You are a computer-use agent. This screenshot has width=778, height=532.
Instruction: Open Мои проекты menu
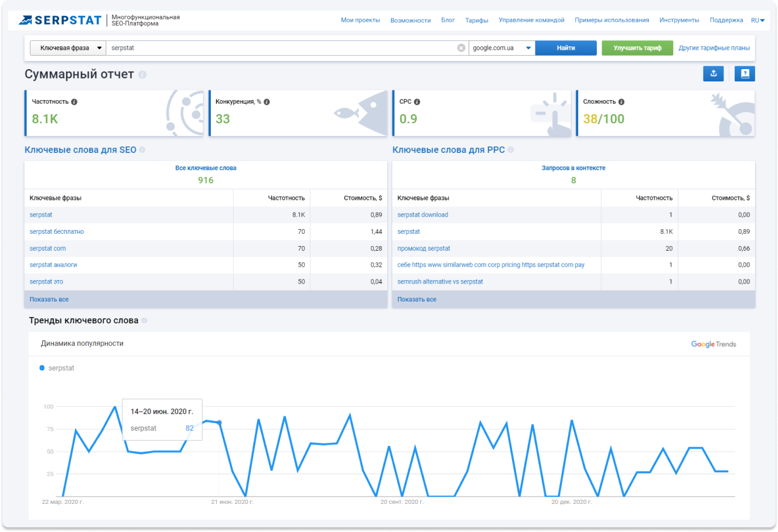(x=360, y=21)
